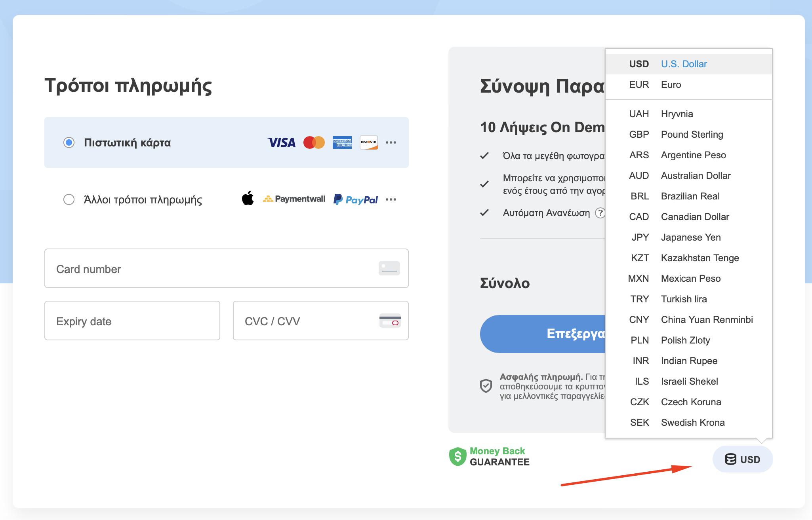
Task: Select the Visa card icon
Action: pyautogui.click(x=281, y=142)
